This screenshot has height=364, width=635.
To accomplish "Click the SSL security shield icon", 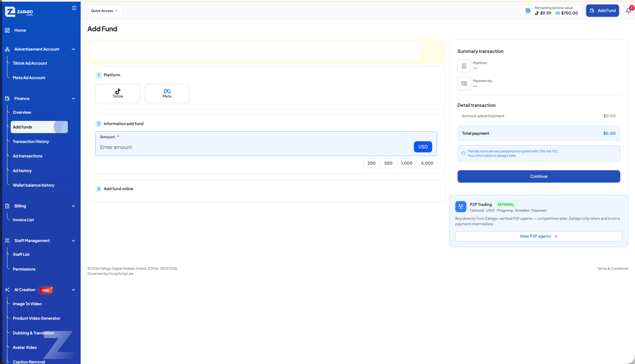I will tap(463, 153).
